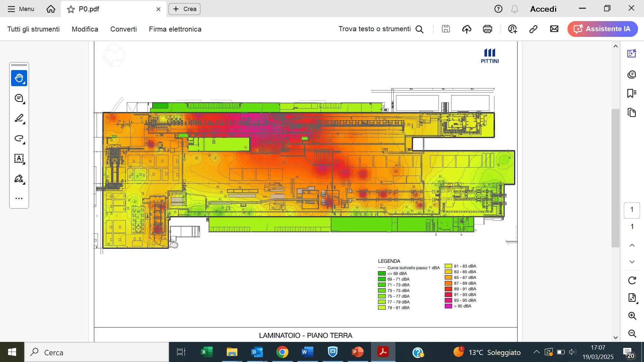
Task: Pick the freehand draw lasso tool
Action: pos(19,138)
